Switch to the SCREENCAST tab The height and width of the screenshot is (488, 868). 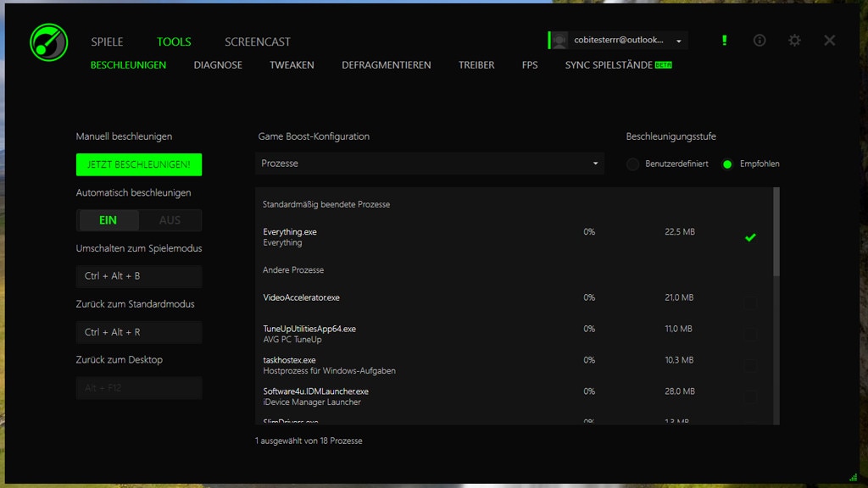(258, 42)
